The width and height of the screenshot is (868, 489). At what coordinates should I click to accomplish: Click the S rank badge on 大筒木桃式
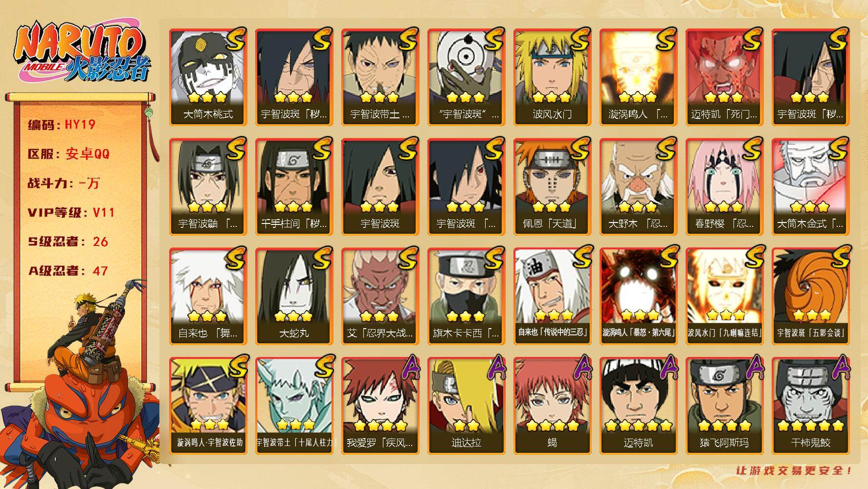pyautogui.click(x=235, y=39)
